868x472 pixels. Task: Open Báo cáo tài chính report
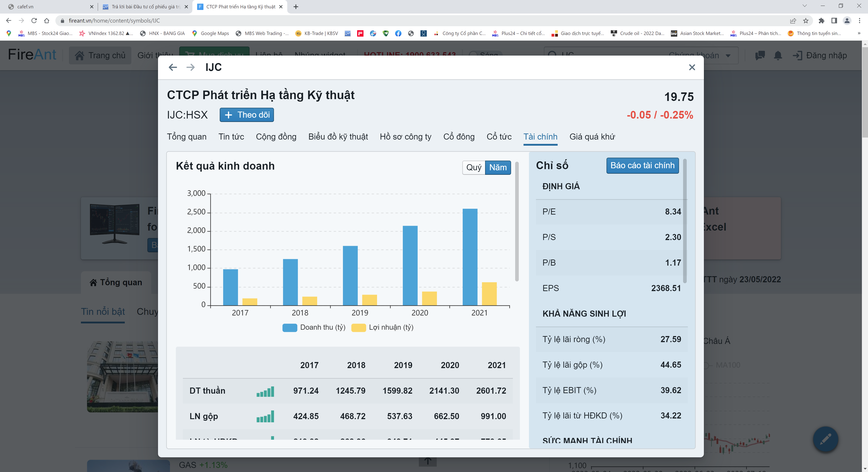(x=642, y=165)
